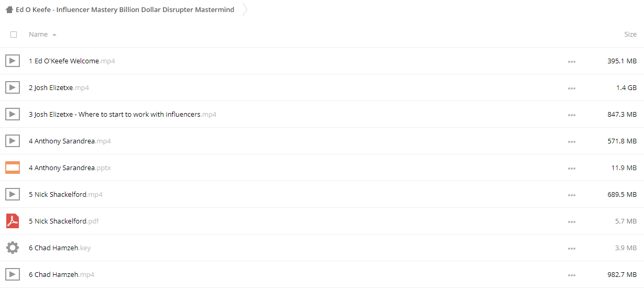This screenshot has height=290, width=644.
Task: Click the red PDF icon for Nick Shackelford
Action: pyautogui.click(x=13, y=221)
